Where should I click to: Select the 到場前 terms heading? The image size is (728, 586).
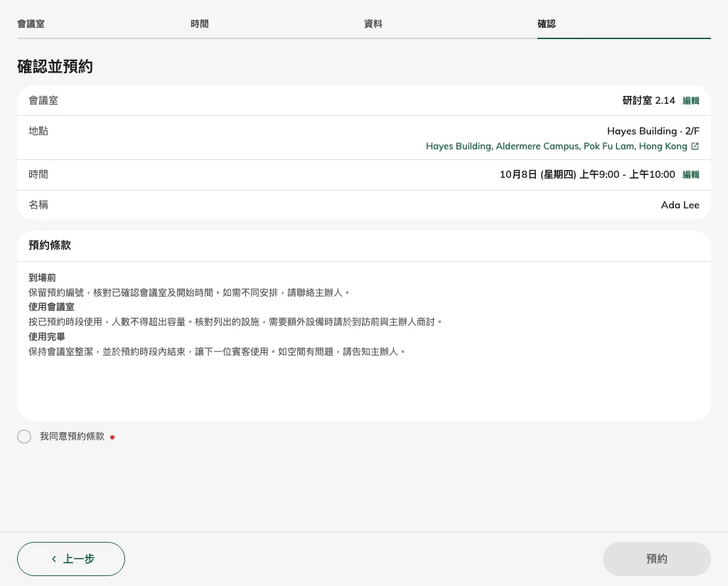[x=42, y=277]
